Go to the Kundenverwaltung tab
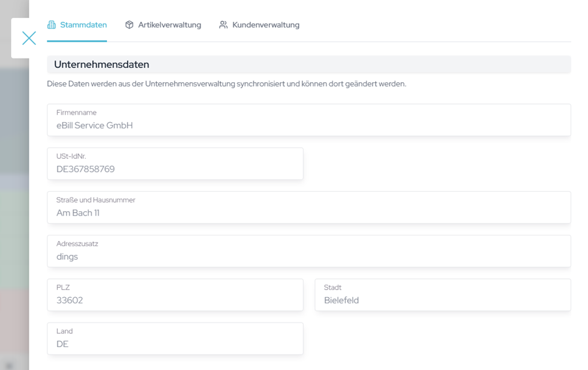Image resolution: width=588 pixels, height=370 pixels. click(266, 25)
